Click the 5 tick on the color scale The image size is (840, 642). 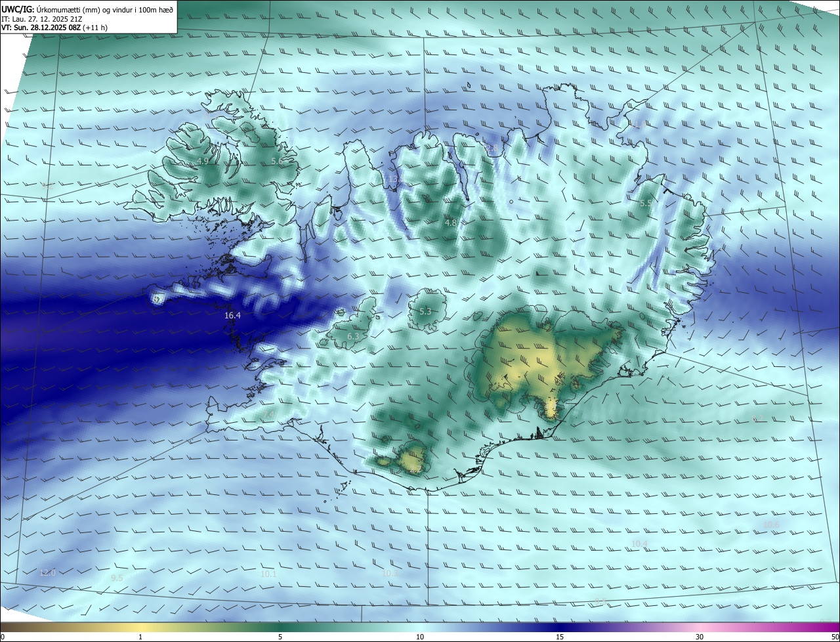280,637
